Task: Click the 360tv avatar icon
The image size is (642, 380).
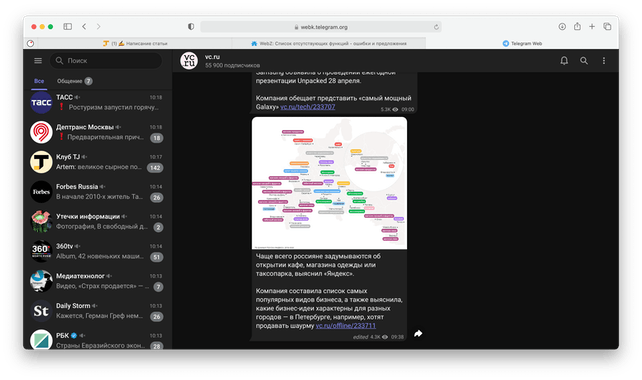Action: point(41,251)
